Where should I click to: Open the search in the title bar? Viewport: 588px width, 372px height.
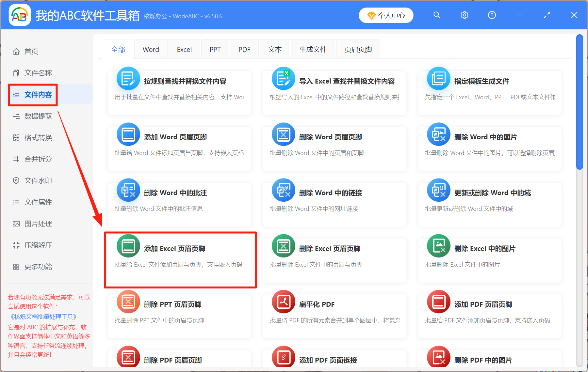coord(437,15)
